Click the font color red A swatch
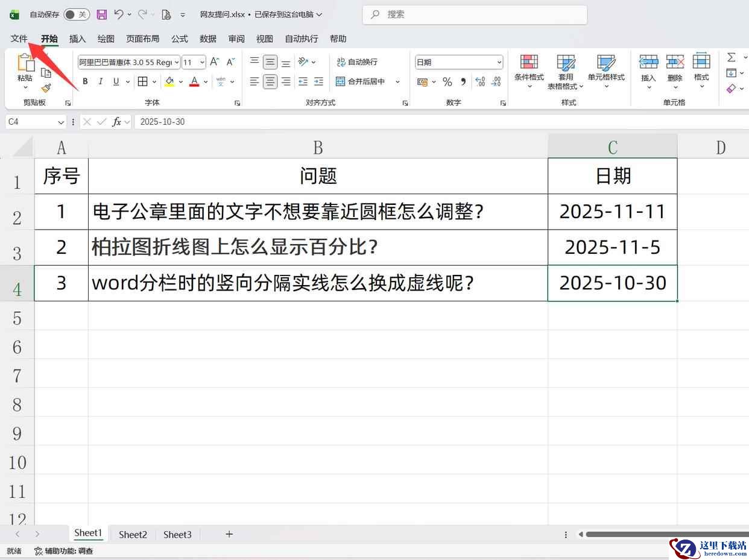The width and height of the screenshot is (749, 560). tap(194, 81)
